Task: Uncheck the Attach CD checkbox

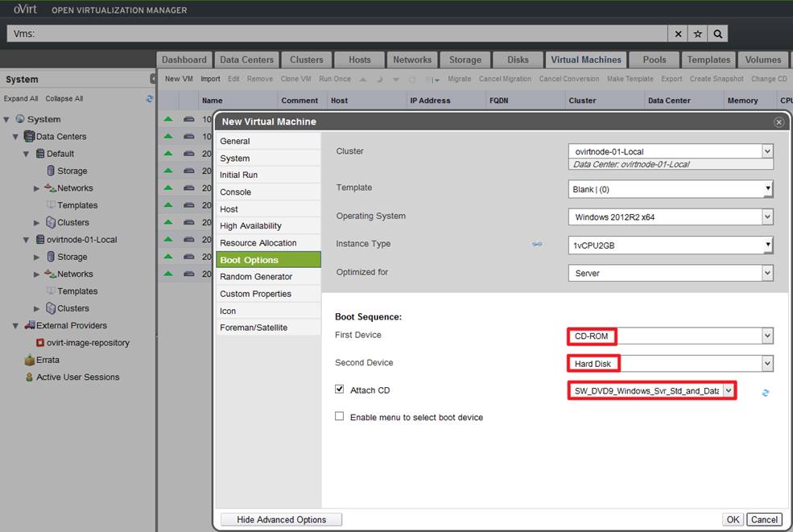Action: 340,389
